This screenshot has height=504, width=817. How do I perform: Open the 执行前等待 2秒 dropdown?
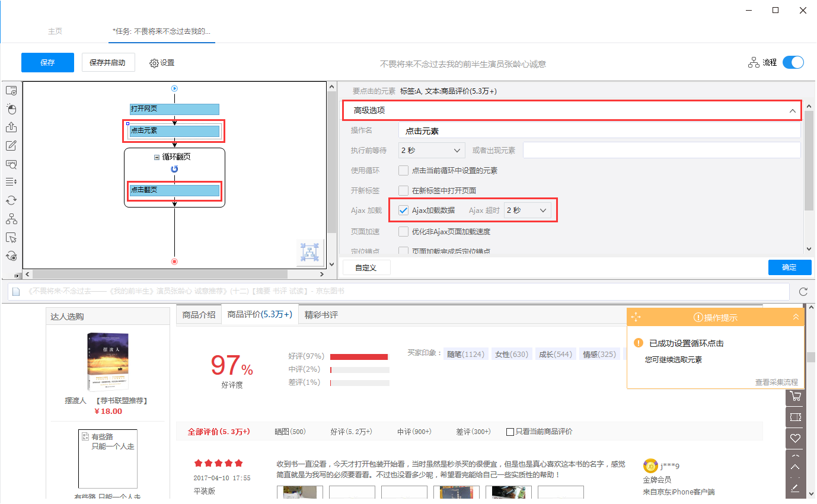pos(431,151)
